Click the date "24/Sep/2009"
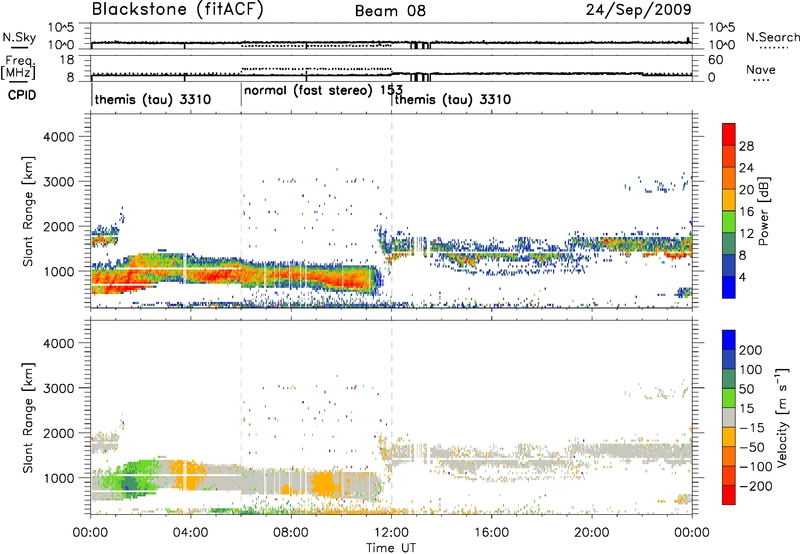Screen dimensions: 800x554 638,9
